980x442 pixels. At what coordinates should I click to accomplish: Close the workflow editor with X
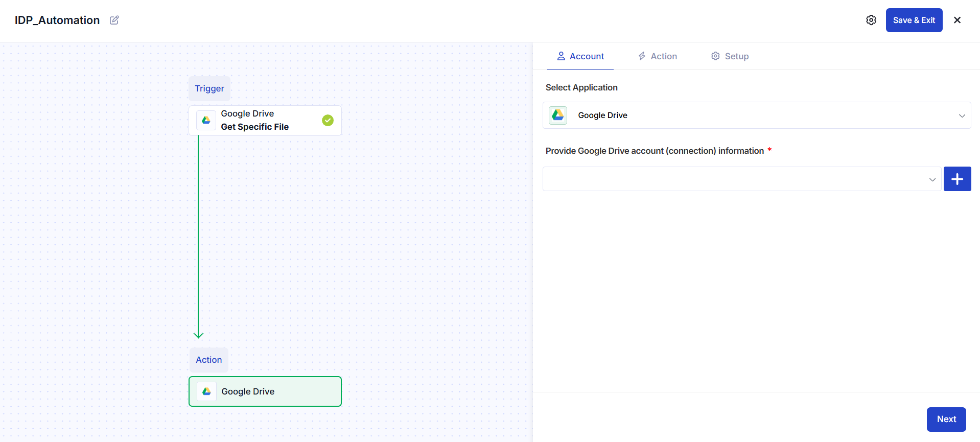point(957,20)
